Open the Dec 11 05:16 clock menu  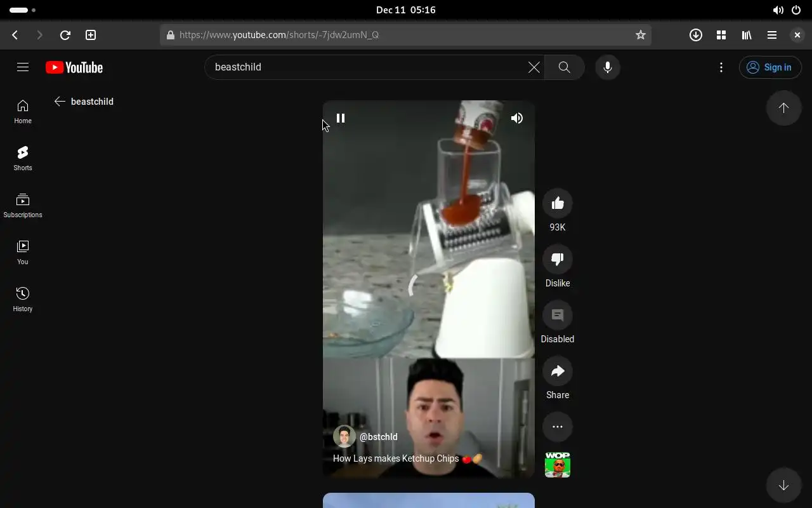coord(406,10)
